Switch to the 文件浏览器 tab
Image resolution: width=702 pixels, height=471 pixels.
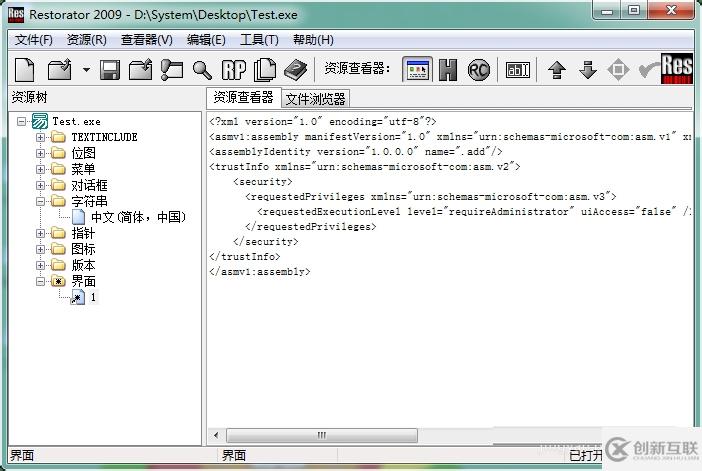315,99
